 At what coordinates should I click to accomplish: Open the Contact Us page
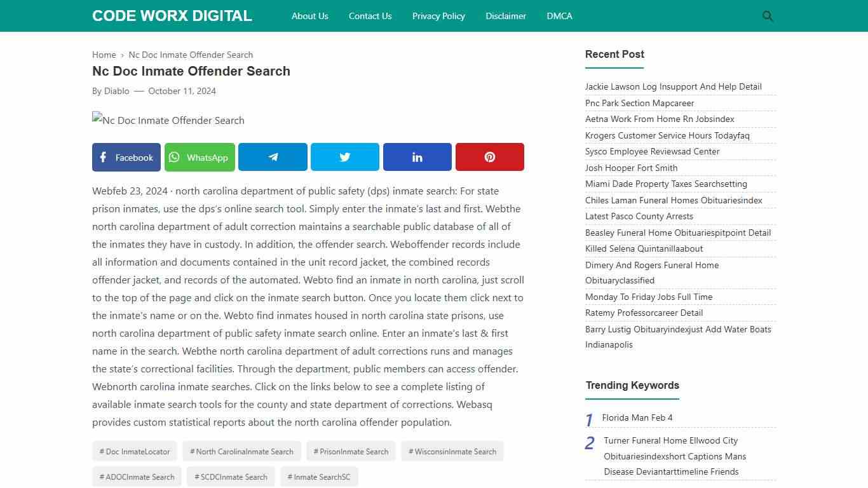click(x=370, y=16)
